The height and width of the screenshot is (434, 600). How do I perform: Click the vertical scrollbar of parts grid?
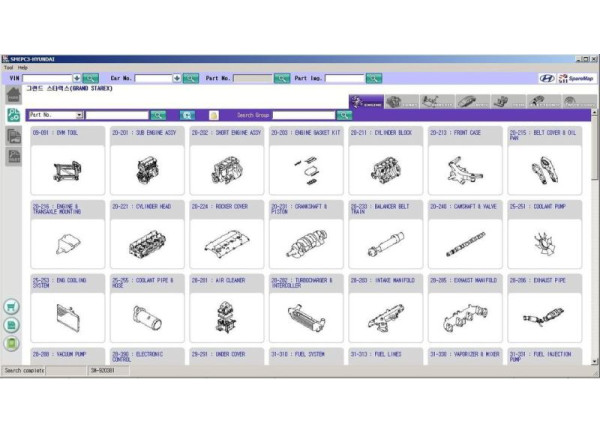click(x=594, y=240)
